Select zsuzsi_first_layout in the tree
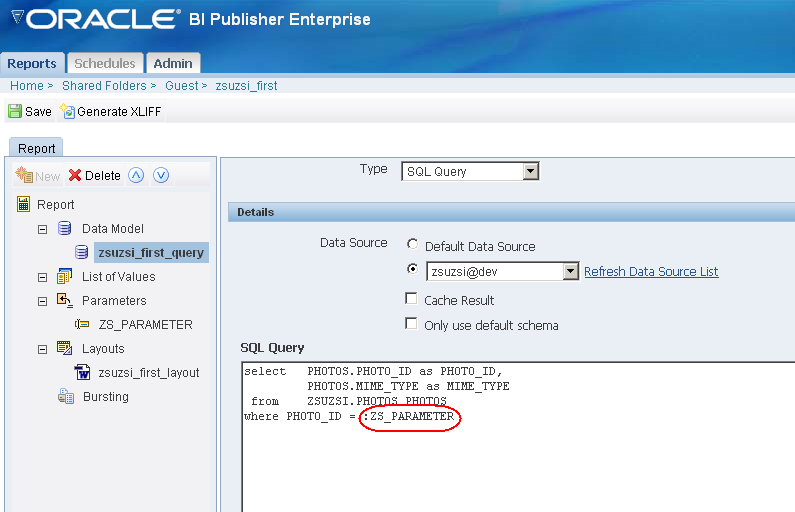Image resolution: width=795 pixels, height=512 pixels. point(149,373)
